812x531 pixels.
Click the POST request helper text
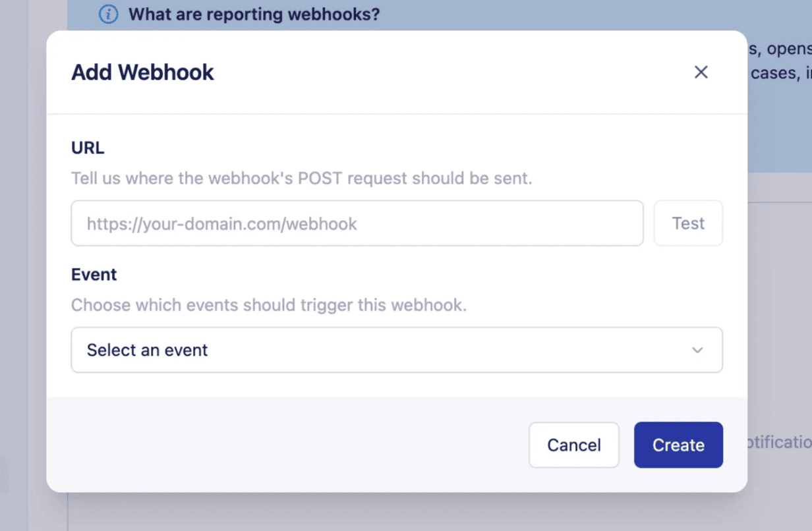[301, 178]
